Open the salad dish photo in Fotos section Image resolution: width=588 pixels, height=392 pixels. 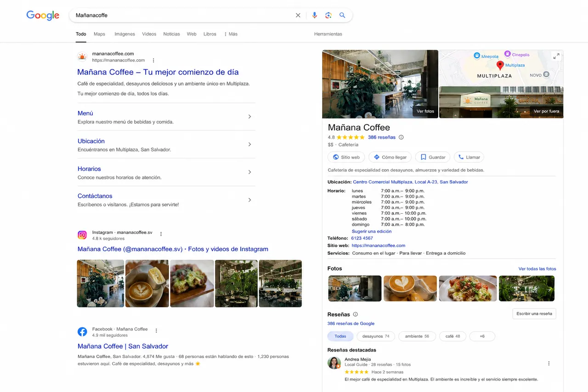(x=468, y=288)
